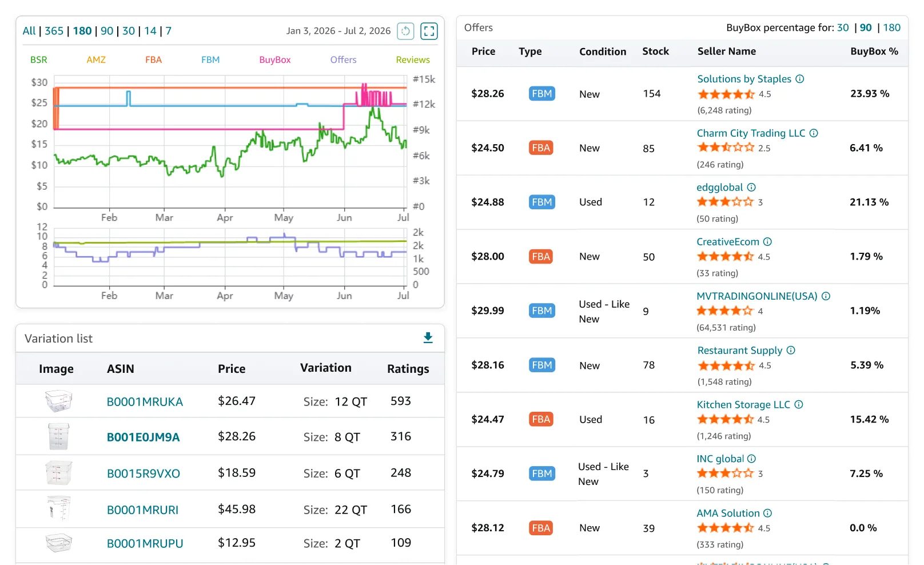924x565 pixels.
Task: Click the Ratings column header in Variation list
Action: point(408,369)
